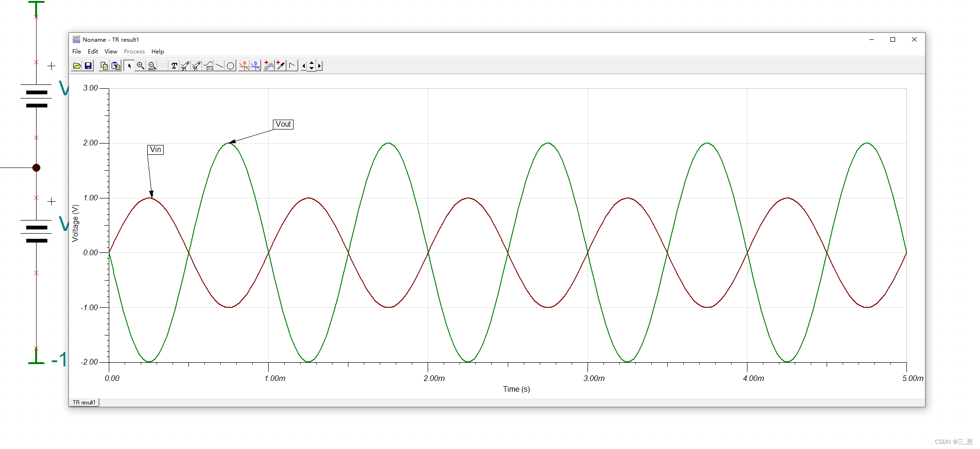Minimize the TR result1 window
This screenshot has height=449, width=980.
point(872,40)
